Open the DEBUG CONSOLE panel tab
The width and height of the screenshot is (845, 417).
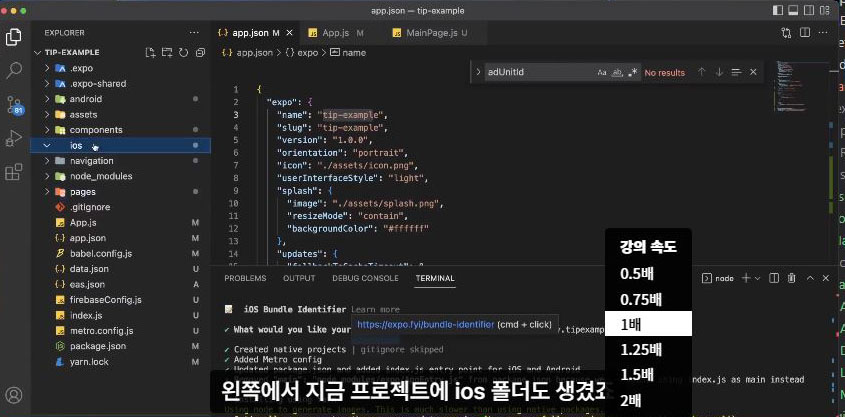(x=365, y=278)
